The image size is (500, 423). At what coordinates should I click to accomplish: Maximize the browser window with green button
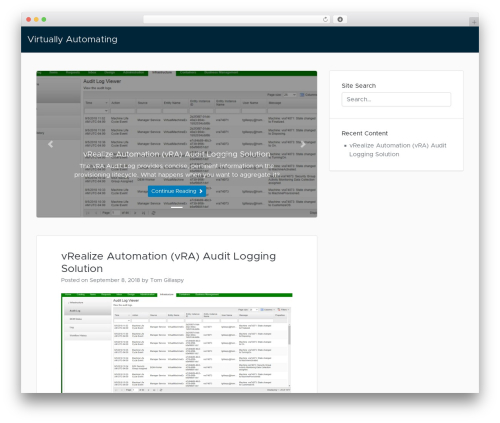[44, 19]
